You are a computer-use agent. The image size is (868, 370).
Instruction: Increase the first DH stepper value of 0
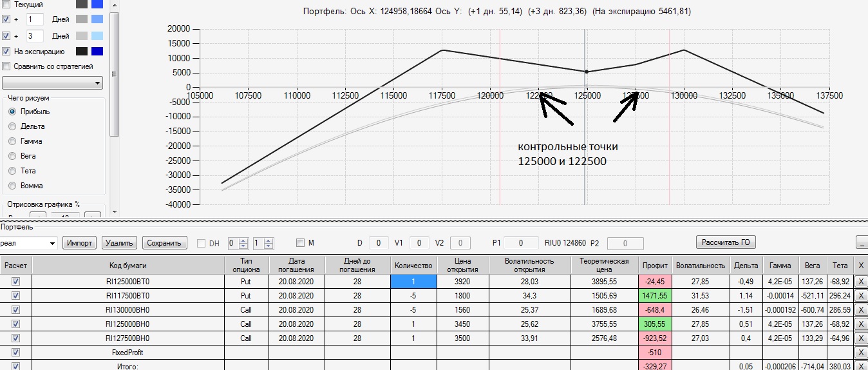click(243, 240)
